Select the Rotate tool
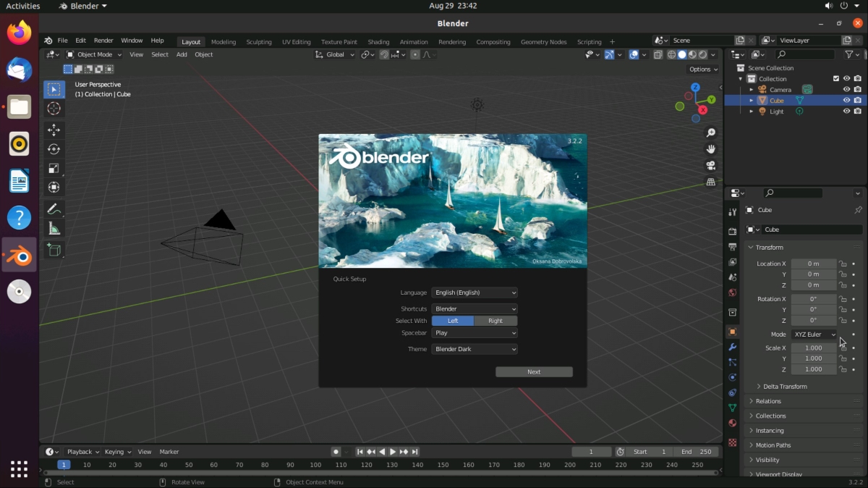The image size is (868, 488). pos(54,149)
